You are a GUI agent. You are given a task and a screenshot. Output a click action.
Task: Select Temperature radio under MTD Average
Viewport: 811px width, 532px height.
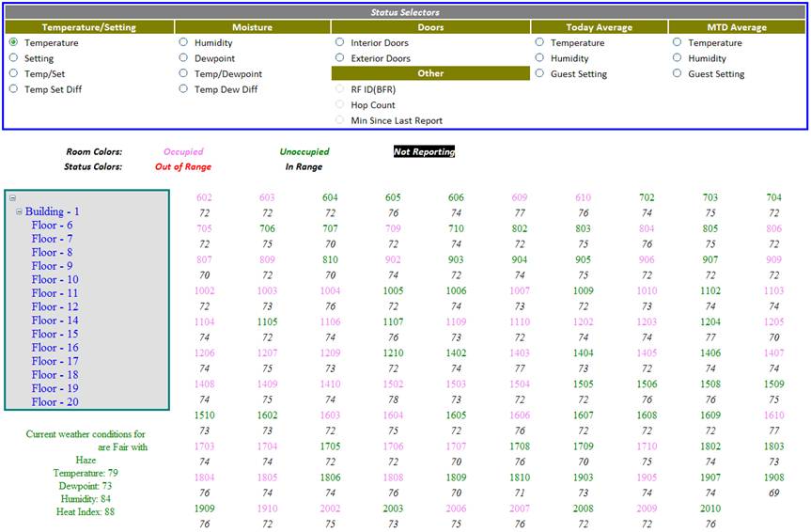pyautogui.click(x=677, y=42)
